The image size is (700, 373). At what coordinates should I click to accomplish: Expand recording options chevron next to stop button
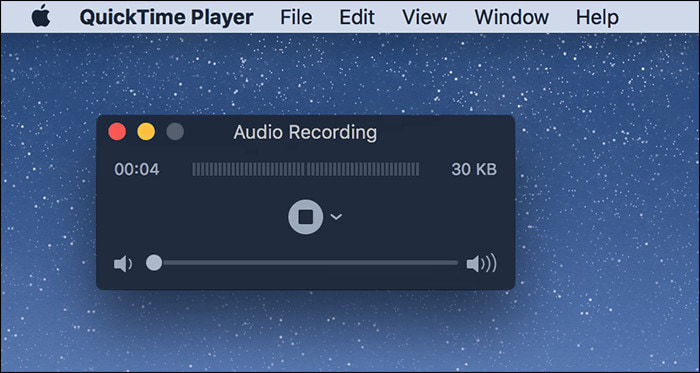tap(336, 217)
